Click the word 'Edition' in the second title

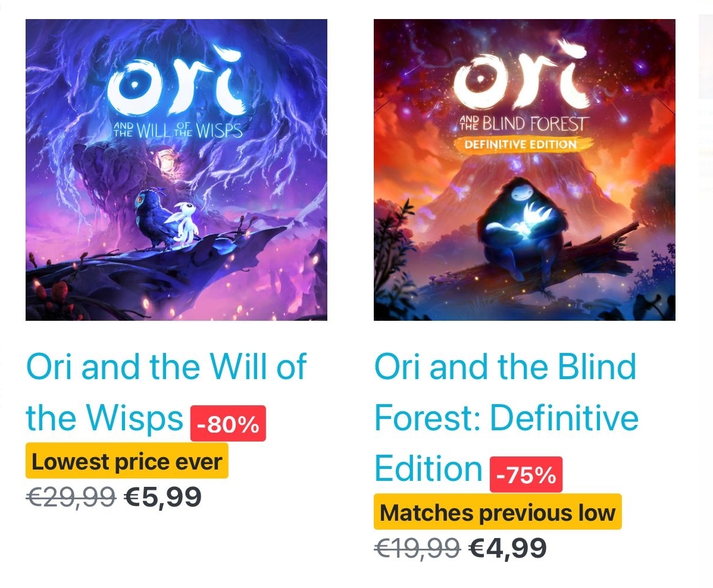[428, 468]
